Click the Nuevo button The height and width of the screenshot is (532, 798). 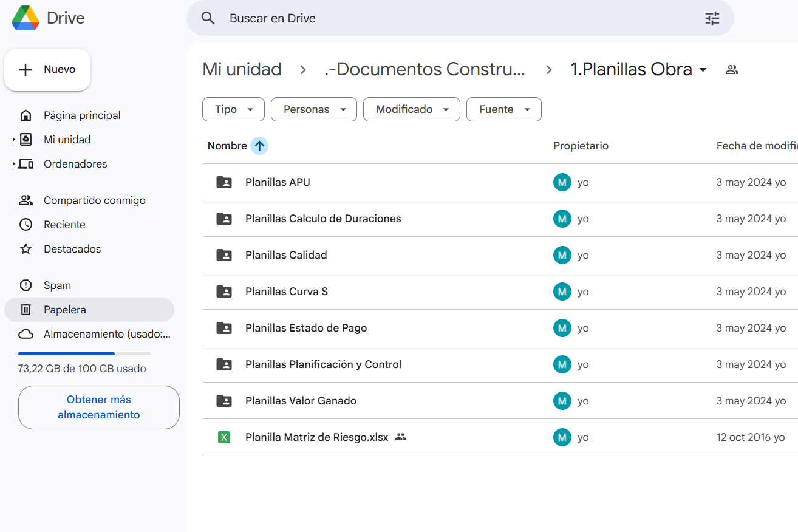(47, 70)
